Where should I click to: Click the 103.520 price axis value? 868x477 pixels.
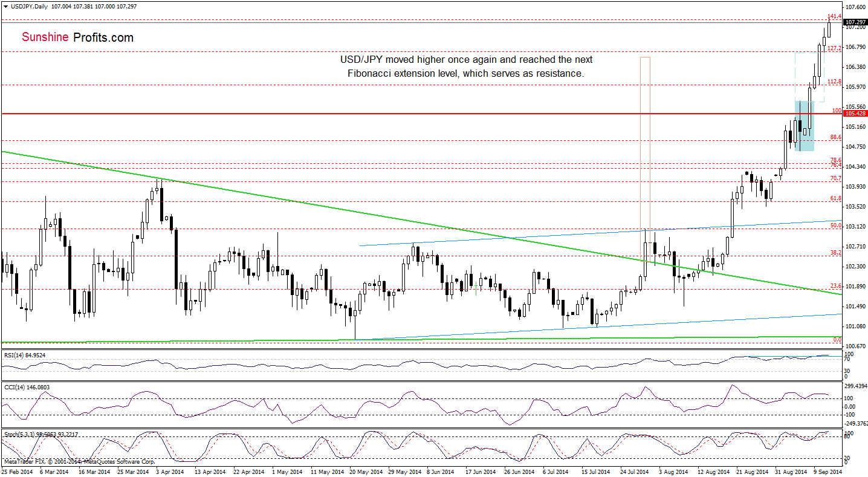[856, 206]
